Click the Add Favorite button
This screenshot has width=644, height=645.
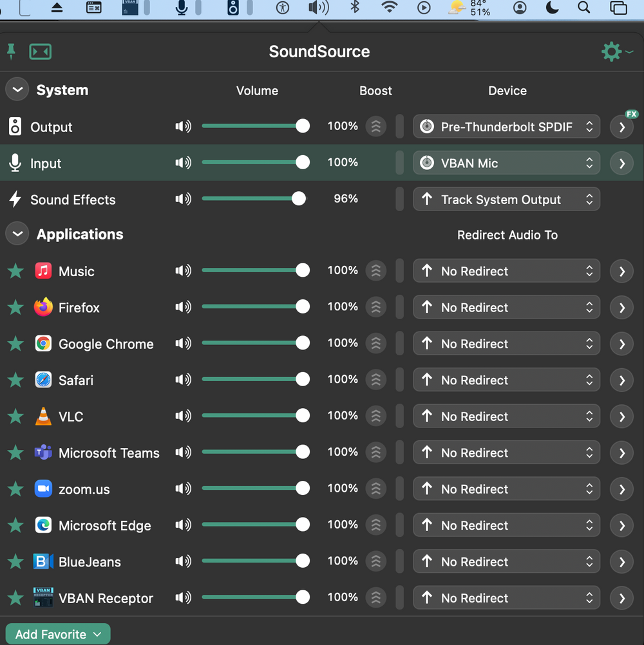[x=58, y=634]
